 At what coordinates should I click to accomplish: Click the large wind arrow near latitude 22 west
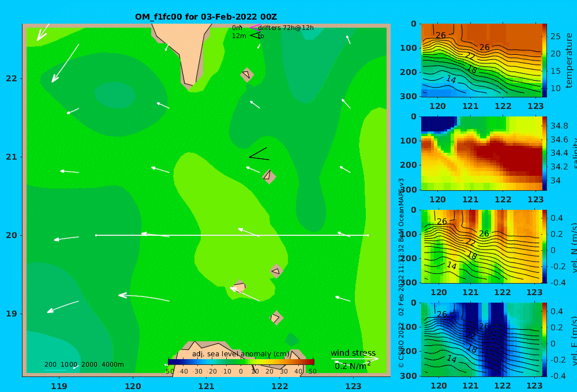[x=65, y=63]
